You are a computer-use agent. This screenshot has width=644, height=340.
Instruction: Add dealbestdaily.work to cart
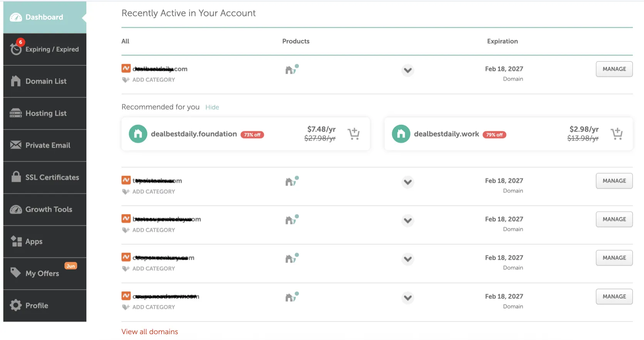(x=617, y=134)
